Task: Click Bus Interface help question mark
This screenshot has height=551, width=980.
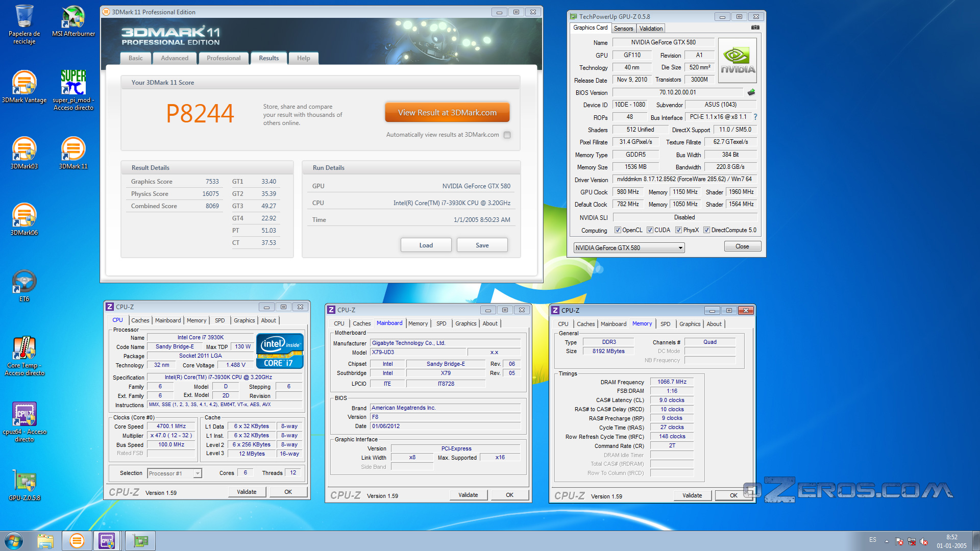Action: click(755, 117)
